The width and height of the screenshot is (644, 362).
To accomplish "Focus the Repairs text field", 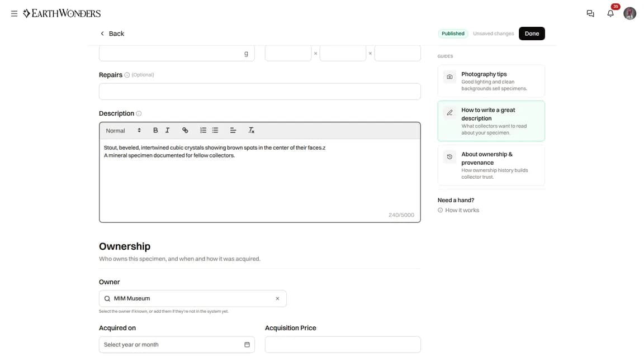I will [x=259, y=91].
